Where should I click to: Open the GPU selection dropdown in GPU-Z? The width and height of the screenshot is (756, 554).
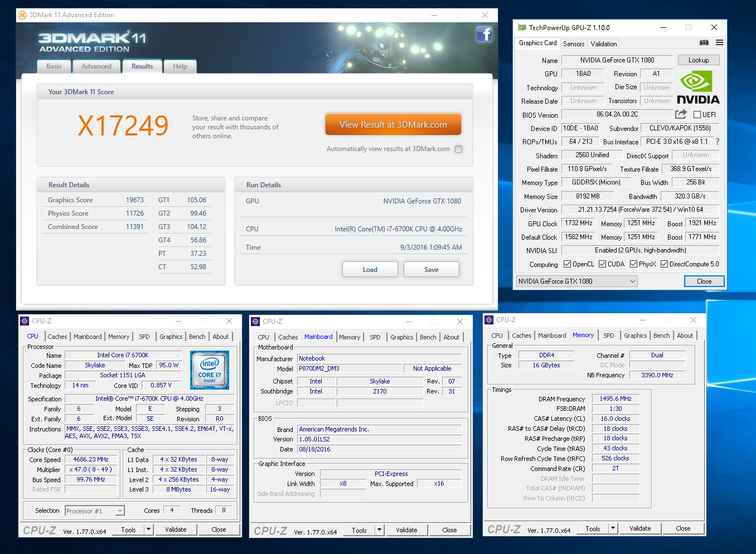coord(576,281)
